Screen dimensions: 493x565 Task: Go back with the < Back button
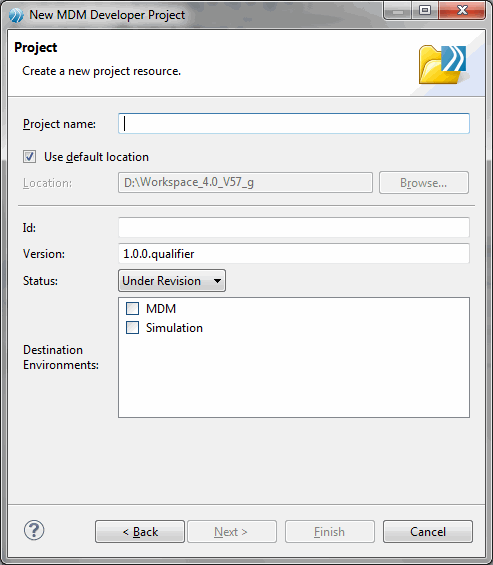tap(140, 531)
